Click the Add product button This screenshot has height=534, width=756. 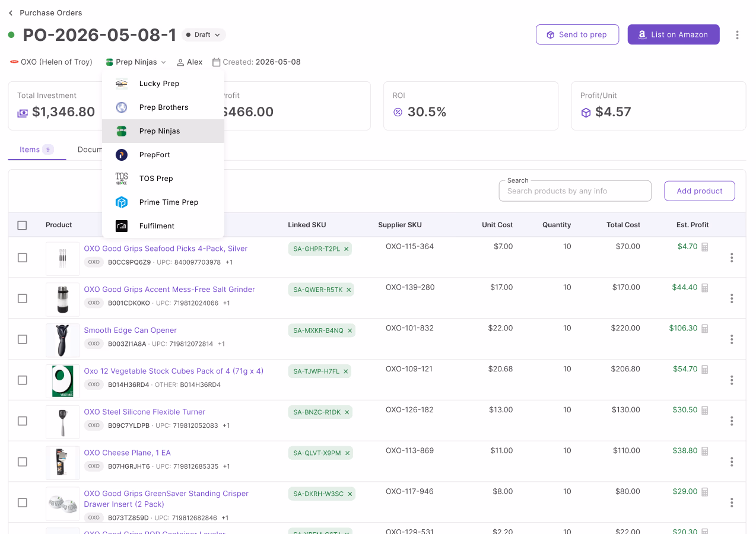700,191
